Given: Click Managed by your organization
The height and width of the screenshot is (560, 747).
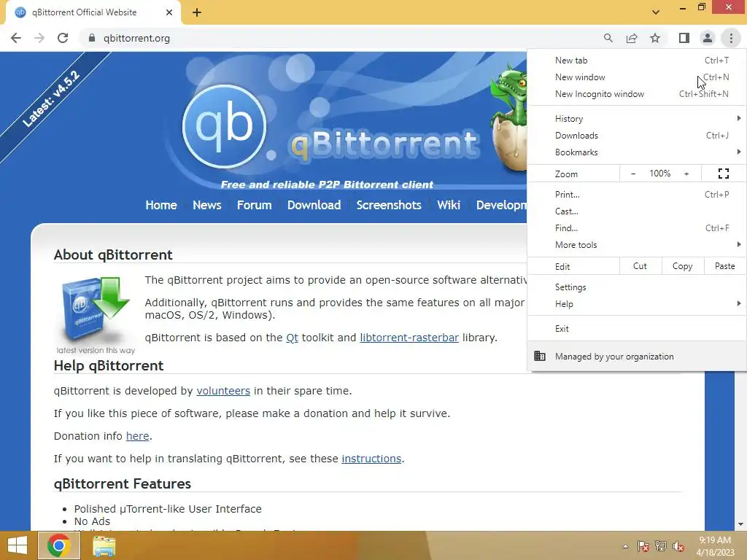Looking at the screenshot, I should (x=637, y=356).
